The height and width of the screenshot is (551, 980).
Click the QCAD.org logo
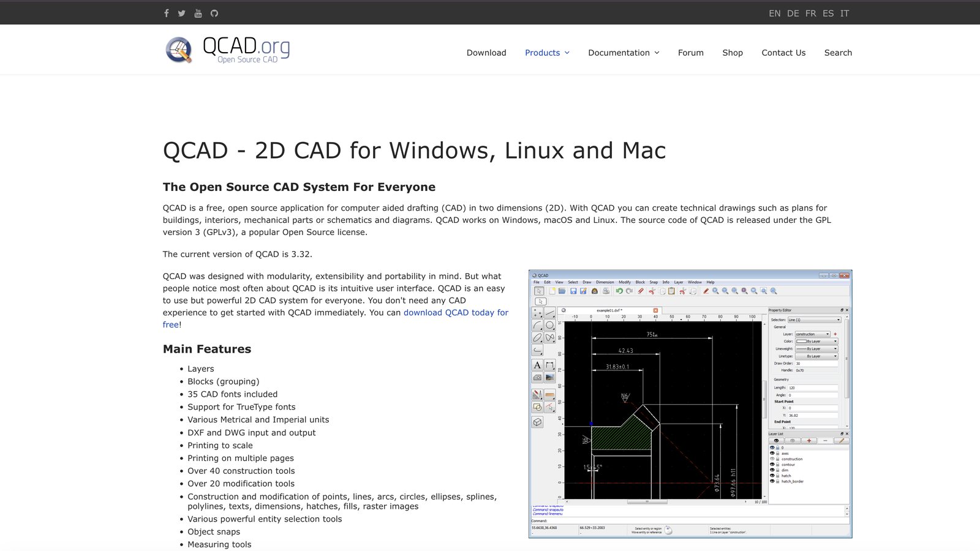pos(227,50)
